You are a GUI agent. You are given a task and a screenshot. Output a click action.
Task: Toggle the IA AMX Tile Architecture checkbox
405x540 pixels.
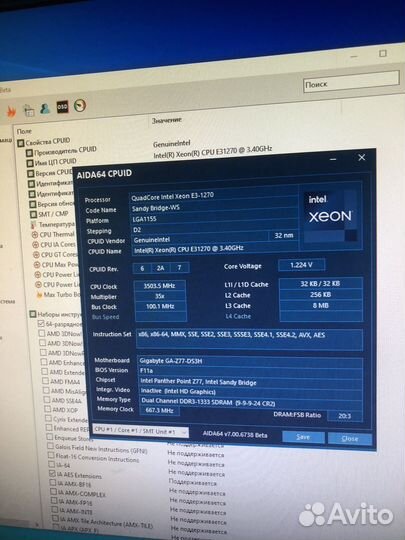click(56, 519)
